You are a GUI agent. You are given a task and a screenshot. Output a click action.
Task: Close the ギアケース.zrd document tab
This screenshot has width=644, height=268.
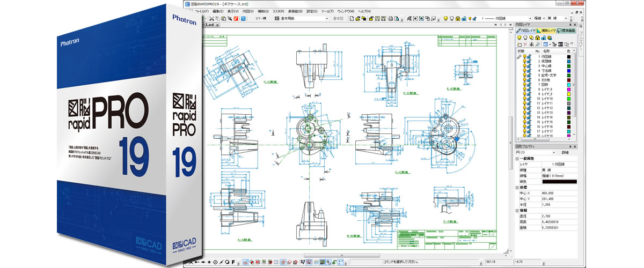tap(216, 25)
